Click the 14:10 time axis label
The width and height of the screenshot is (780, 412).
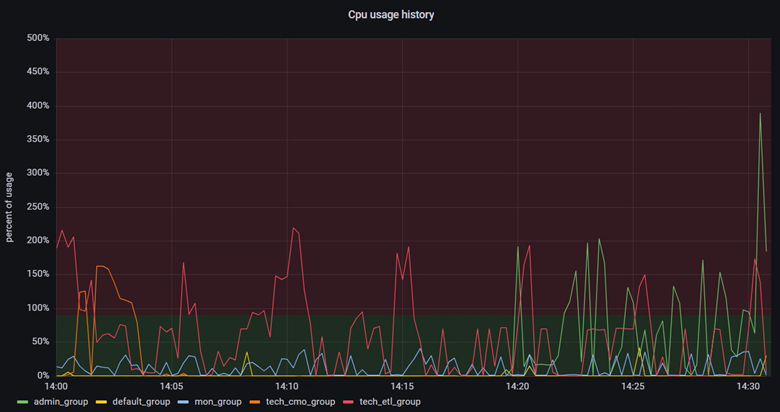pos(287,386)
